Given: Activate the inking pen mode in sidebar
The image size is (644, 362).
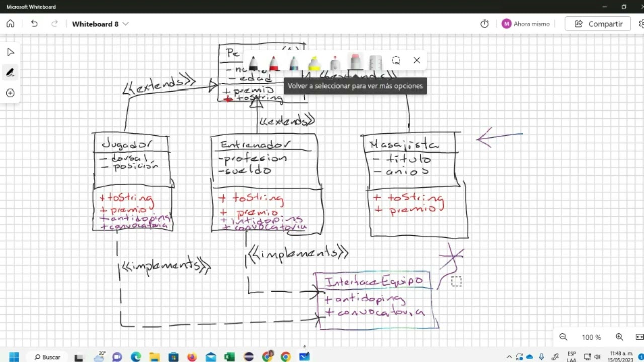Looking at the screenshot, I should [x=10, y=72].
